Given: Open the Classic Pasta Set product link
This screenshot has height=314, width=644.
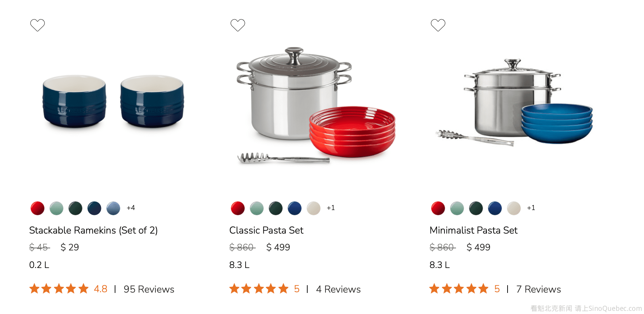Looking at the screenshot, I should (x=266, y=230).
